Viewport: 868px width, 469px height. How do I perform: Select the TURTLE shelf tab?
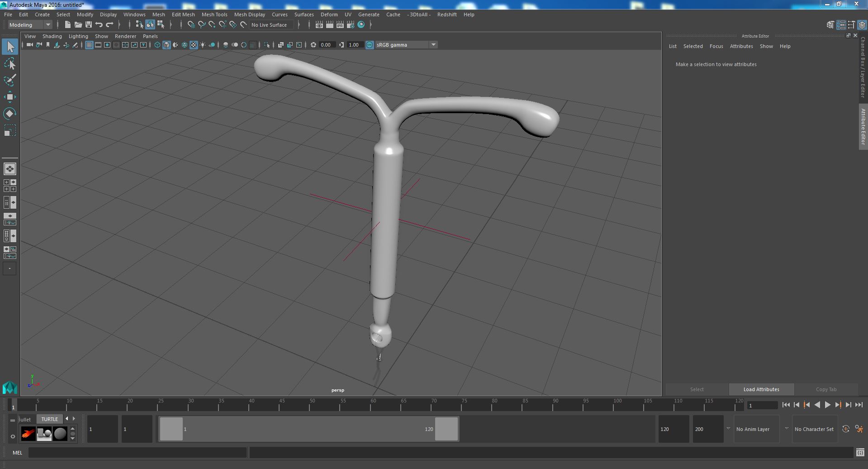click(50, 419)
